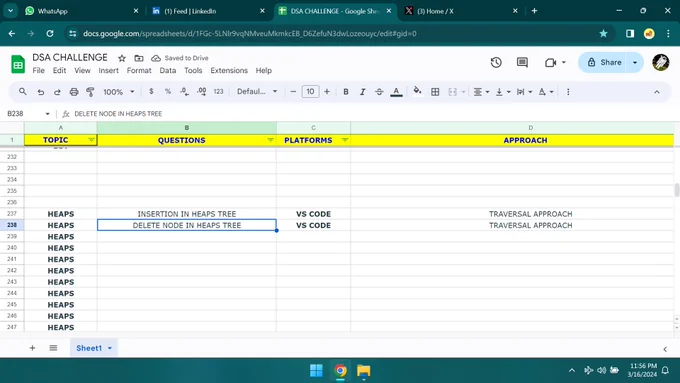Open text color picker
Viewport: 680px width, 383px height.
[x=396, y=92]
